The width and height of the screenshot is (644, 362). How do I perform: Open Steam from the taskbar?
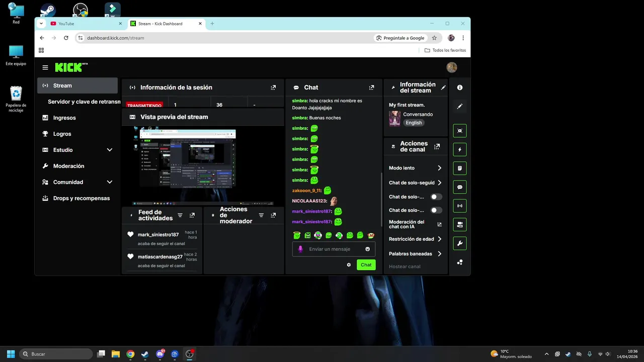145,354
